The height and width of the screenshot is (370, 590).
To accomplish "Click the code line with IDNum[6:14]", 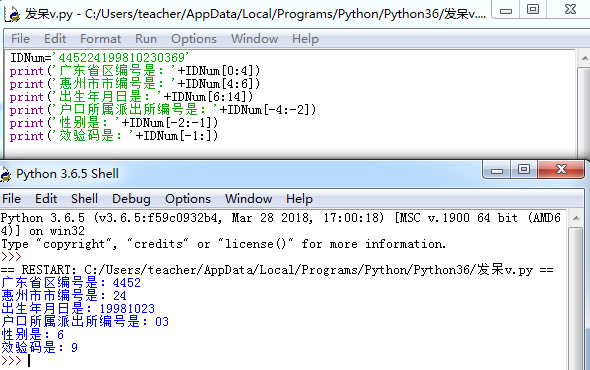I will coord(131,97).
